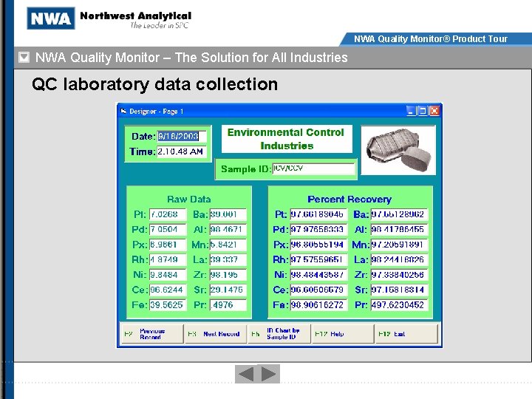Close the Designer - Page 1 window
The height and width of the screenshot is (399, 532).
[434, 111]
